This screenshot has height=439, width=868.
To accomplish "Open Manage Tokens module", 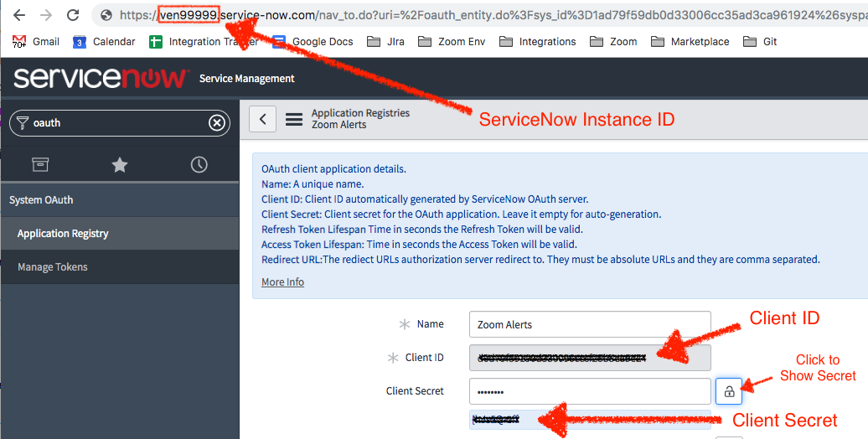I will point(120,266).
